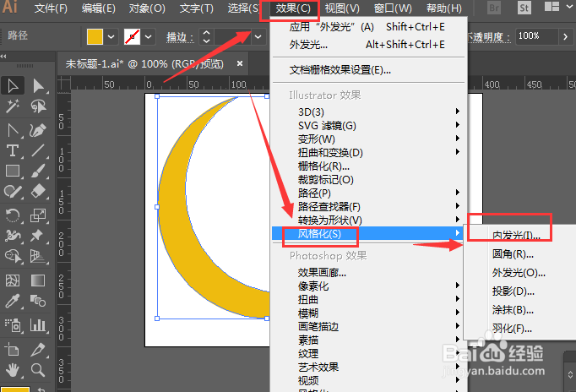
Task: Open the 对象(O) menu
Action: [x=147, y=8]
